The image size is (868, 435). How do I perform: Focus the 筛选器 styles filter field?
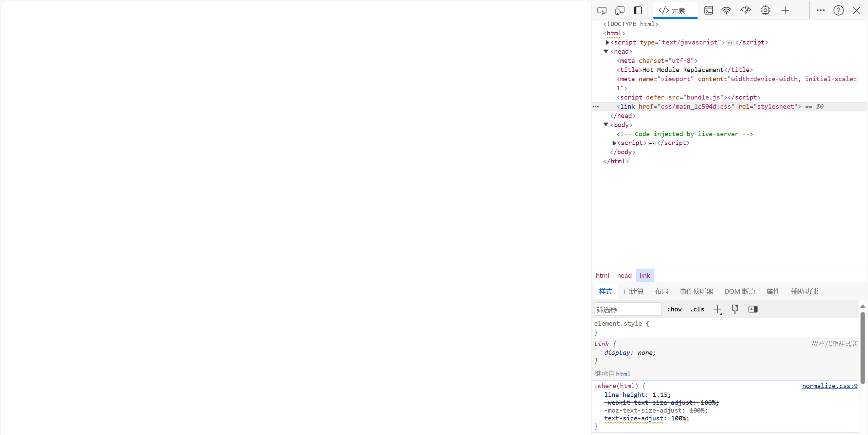click(628, 309)
